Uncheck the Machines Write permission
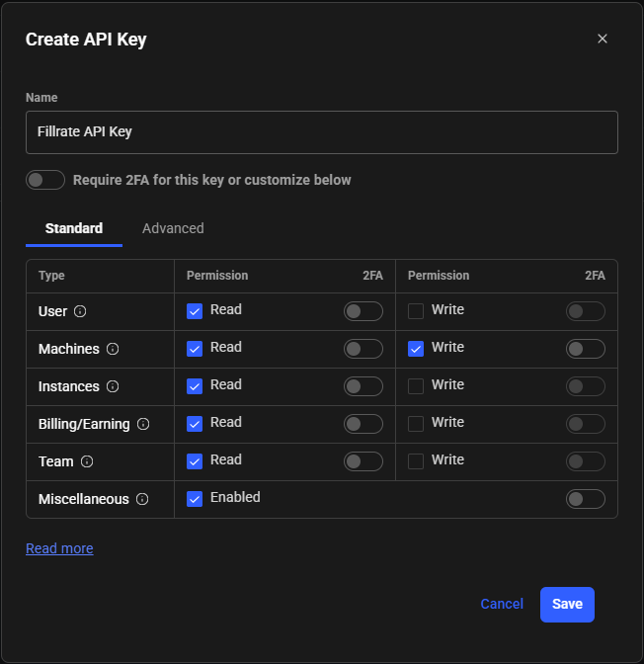Screen dimensions: 644x664 point(416,349)
